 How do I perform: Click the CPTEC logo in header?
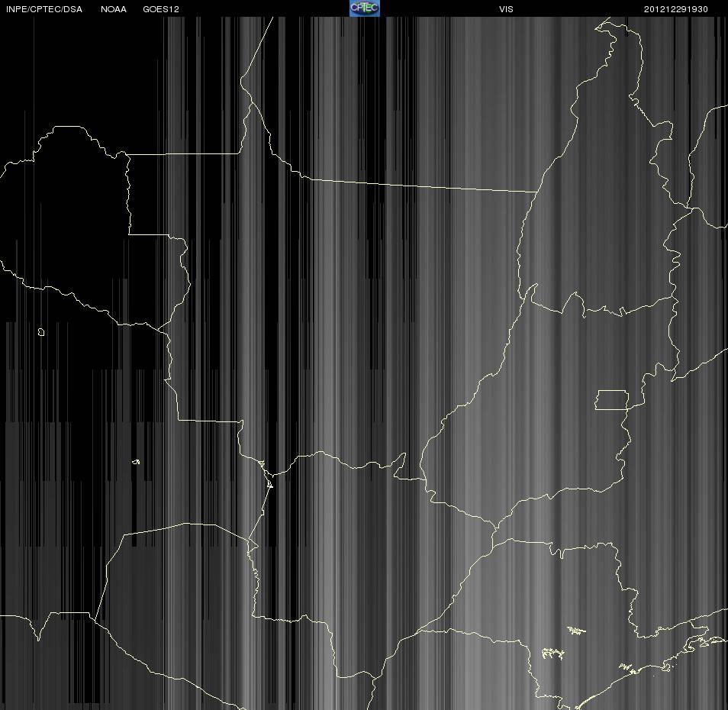coord(365,8)
